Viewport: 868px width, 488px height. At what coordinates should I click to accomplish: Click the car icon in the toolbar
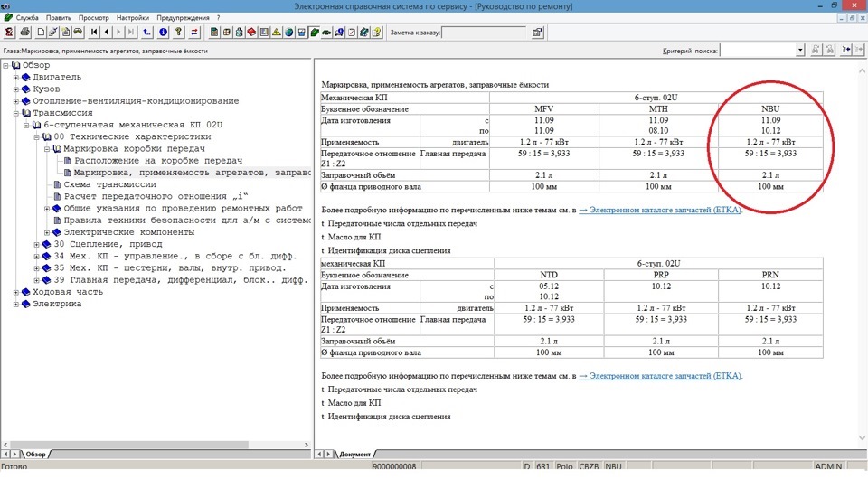coord(79,33)
